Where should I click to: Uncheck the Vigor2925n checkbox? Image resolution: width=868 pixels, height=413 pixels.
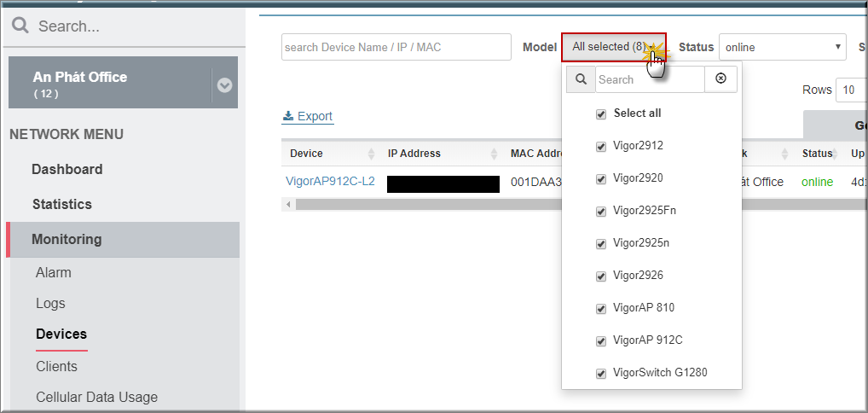point(600,244)
